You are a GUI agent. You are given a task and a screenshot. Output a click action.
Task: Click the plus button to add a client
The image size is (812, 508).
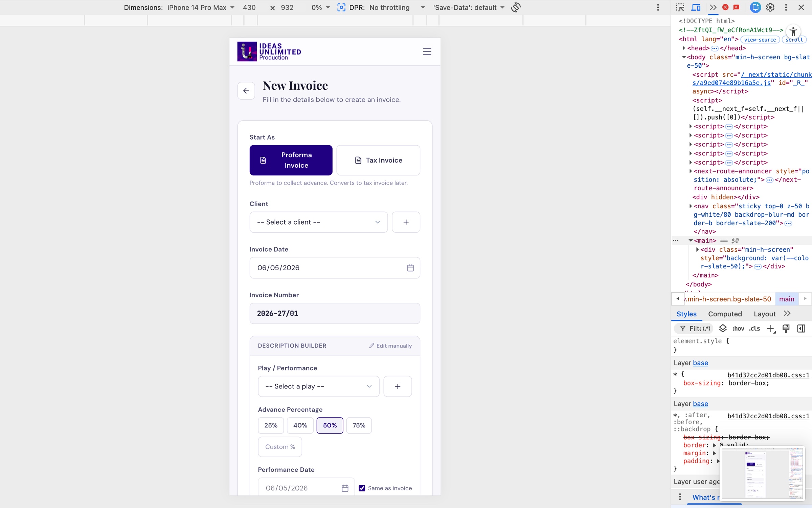(406, 222)
